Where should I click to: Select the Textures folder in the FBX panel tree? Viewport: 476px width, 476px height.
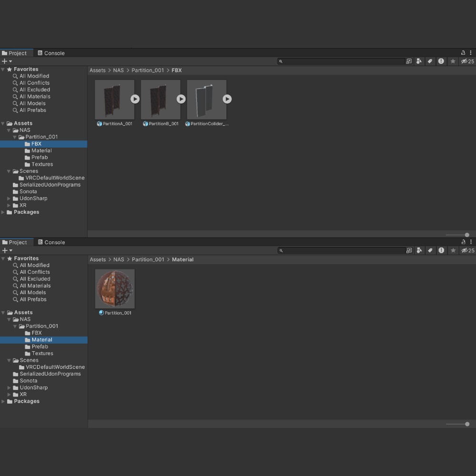coord(39,164)
